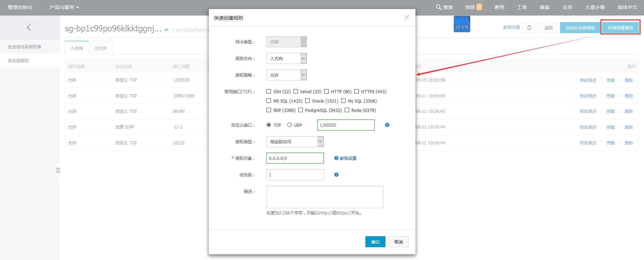Expand the 产品与服务 menu
Viewport: 644px width, 260px height.
click(64, 7)
